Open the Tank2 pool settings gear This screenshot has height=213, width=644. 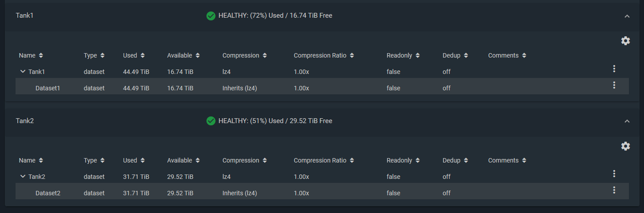click(625, 146)
